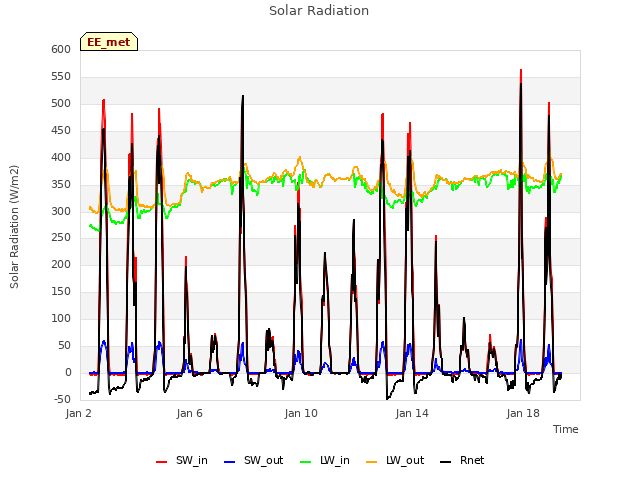This screenshot has height=480, width=640.
Task: Click the 200 y-axis tick label
Action: (61, 264)
